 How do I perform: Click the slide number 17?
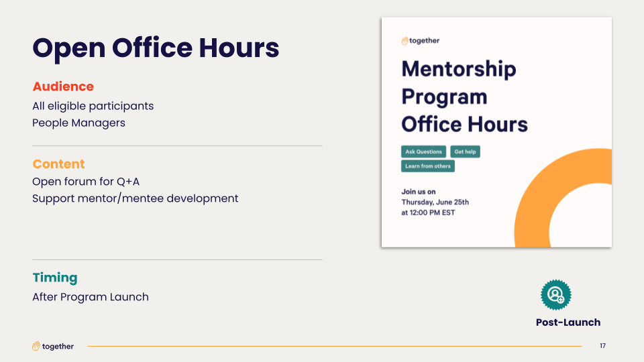[x=602, y=346]
